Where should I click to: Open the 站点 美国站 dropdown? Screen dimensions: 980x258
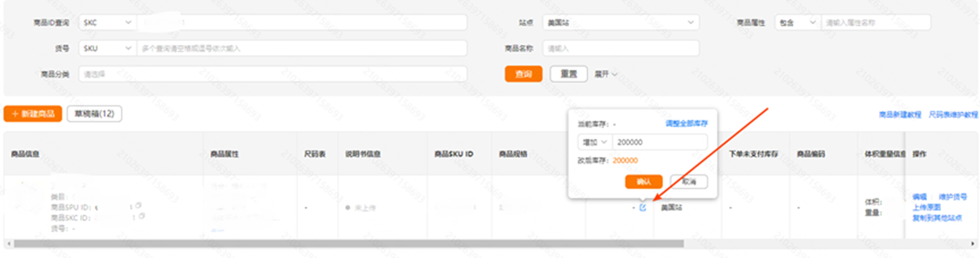coord(620,22)
